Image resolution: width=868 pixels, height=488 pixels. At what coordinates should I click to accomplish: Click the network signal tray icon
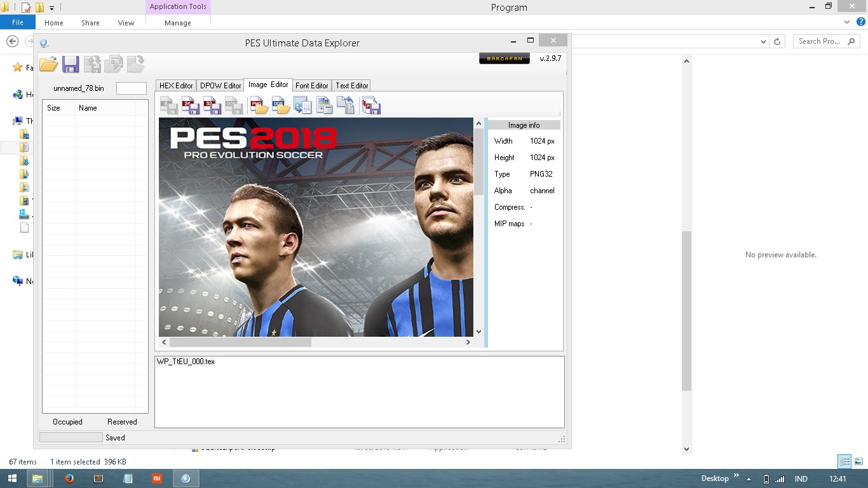click(780, 479)
